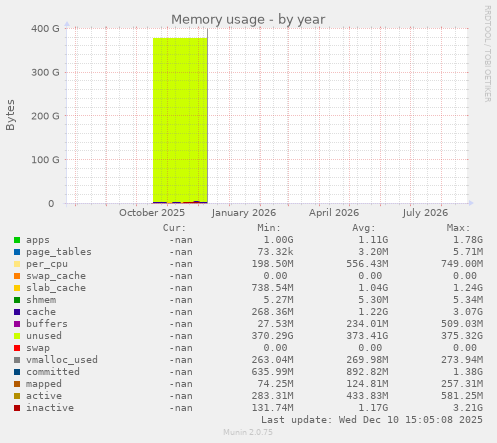The height and width of the screenshot is (443, 497).
Task: Click the cache legend label
Action: pyautogui.click(x=41, y=312)
